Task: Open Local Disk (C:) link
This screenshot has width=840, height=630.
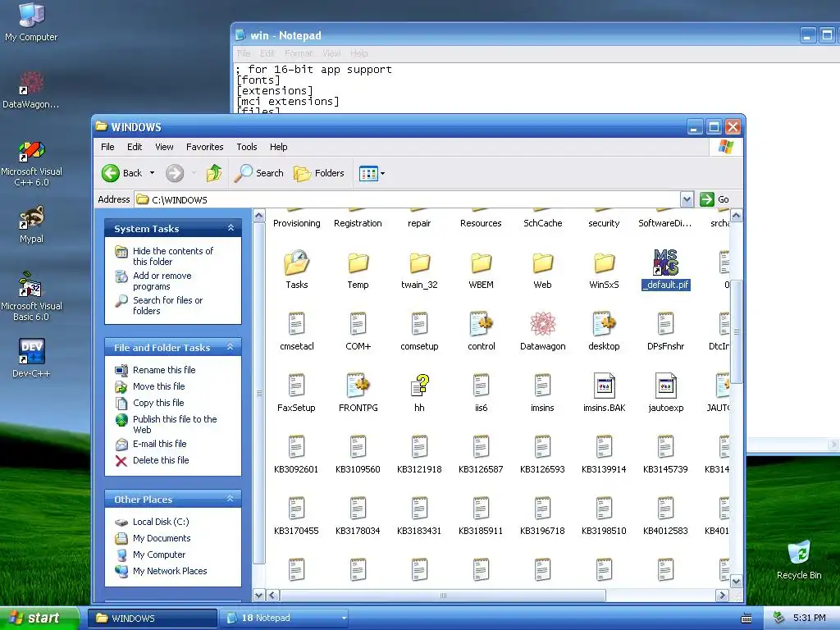Action: click(161, 522)
